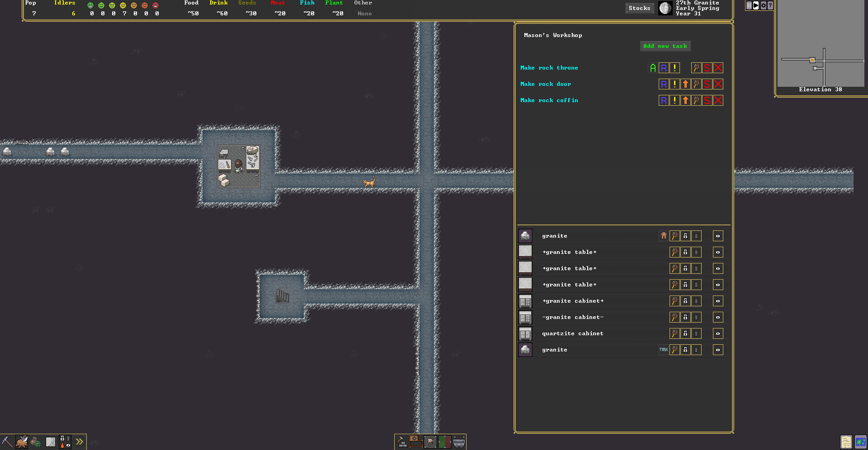This screenshot has height=450, width=868.
Task: Click the Idlers count
Action: 73,14
